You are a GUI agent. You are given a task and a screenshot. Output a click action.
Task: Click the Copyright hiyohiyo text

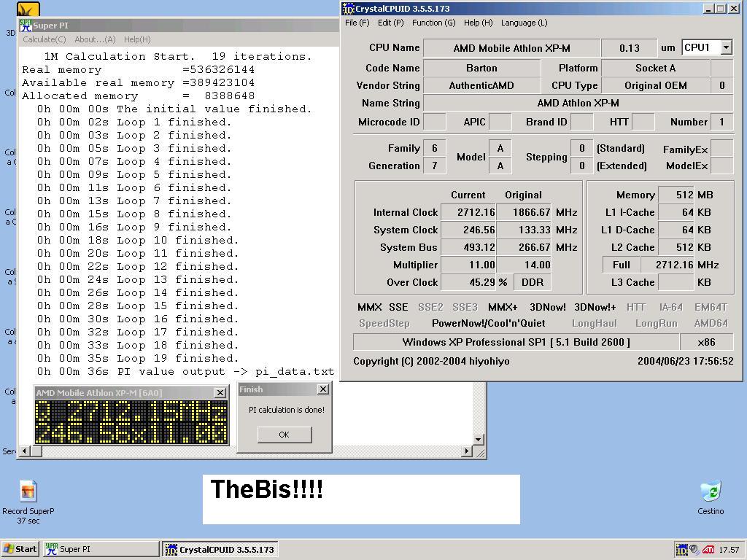(431, 361)
